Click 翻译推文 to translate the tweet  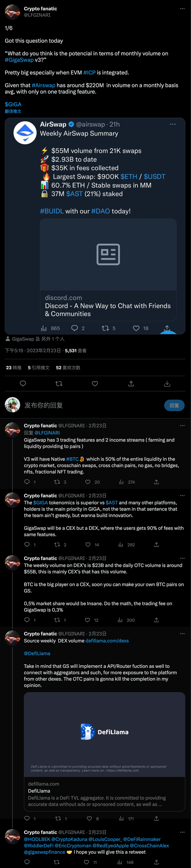point(13,111)
